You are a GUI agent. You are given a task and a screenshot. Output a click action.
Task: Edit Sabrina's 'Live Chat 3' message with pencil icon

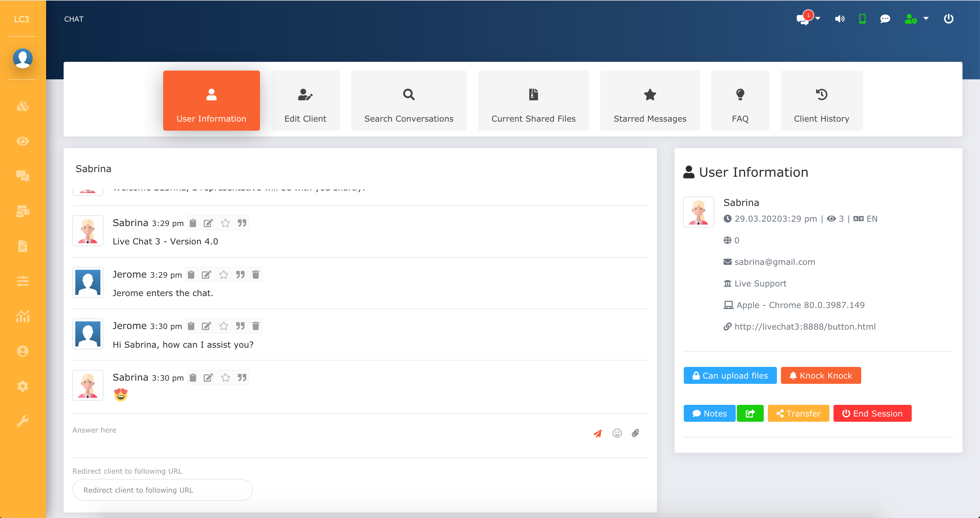pos(208,223)
